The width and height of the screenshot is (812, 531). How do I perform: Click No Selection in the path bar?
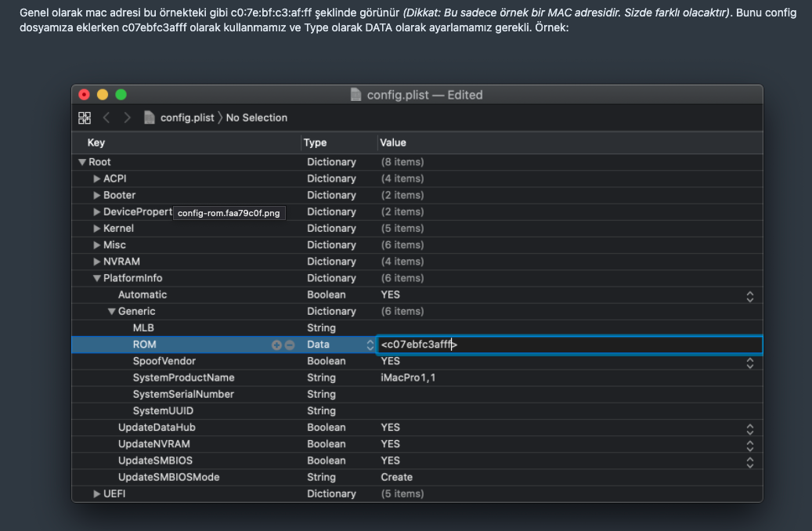[257, 117]
